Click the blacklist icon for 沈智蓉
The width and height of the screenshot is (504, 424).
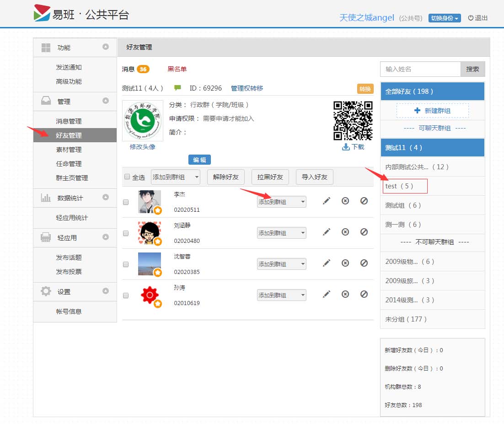[364, 263]
